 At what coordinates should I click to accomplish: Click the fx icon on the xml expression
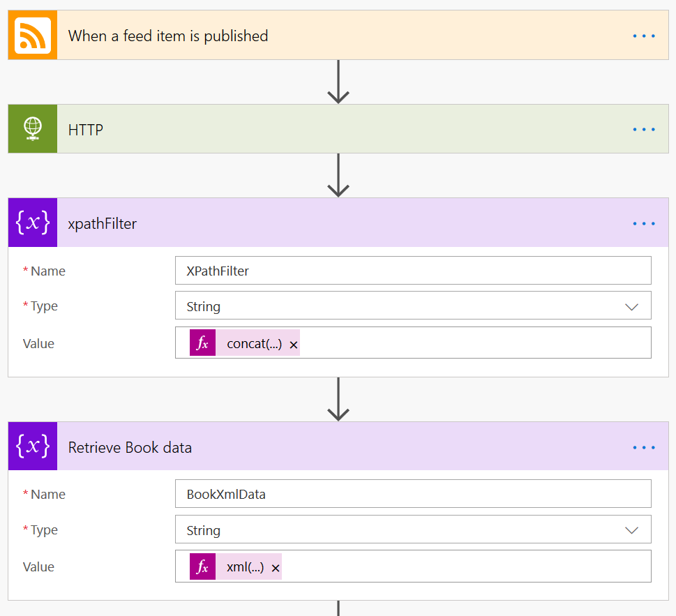click(202, 567)
